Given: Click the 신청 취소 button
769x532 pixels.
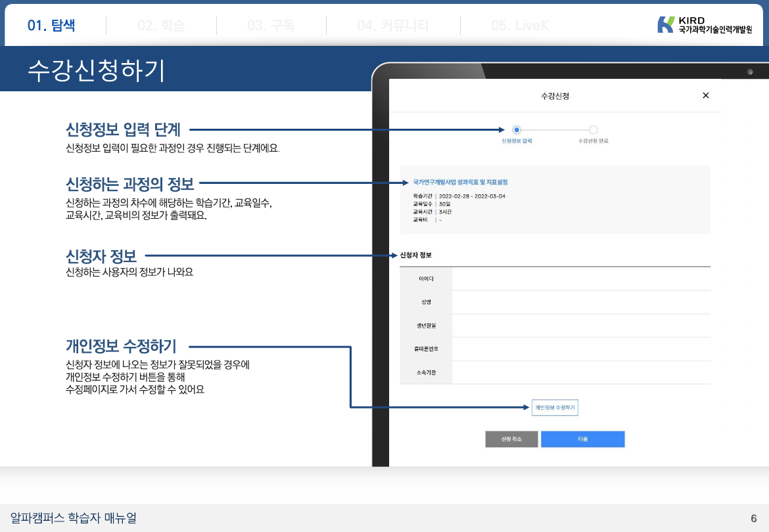Looking at the screenshot, I should tap(511, 439).
